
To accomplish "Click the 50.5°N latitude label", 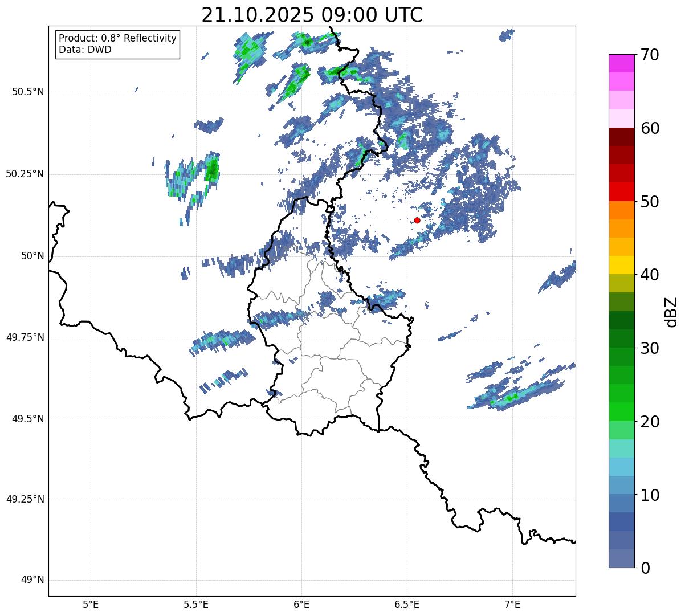I will 28,92.
